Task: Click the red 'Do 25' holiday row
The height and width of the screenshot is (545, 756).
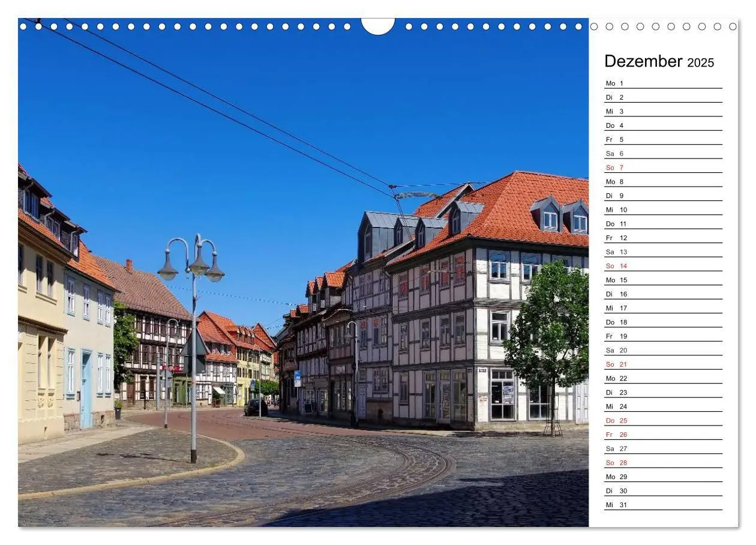Action: click(x=663, y=421)
